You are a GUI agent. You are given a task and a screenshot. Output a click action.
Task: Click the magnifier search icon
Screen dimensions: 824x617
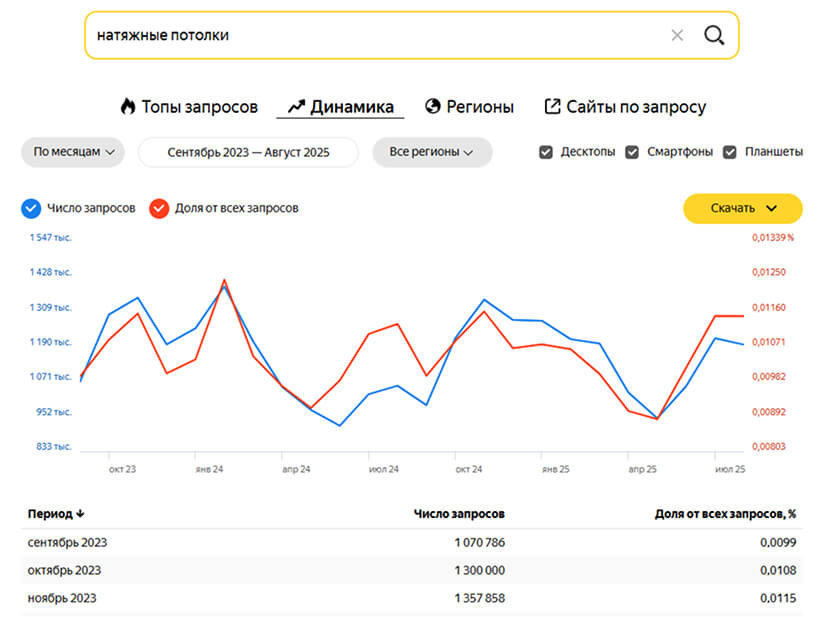[713, 35]
